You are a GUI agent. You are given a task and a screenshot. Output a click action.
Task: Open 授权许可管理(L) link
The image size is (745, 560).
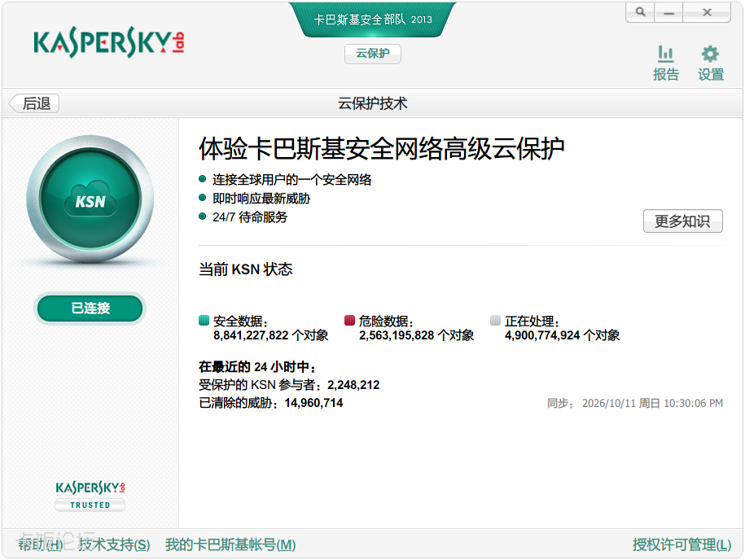(x=681, y=545)
